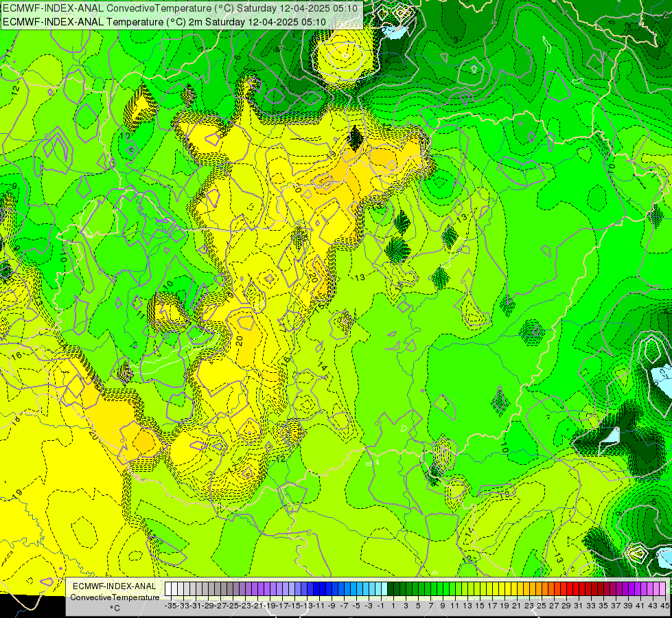Select the dark blue swatch above -11

click(316, 589)
